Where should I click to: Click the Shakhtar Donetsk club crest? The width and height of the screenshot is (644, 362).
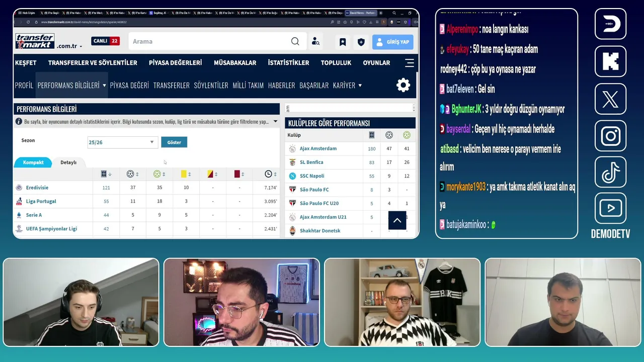292,231
